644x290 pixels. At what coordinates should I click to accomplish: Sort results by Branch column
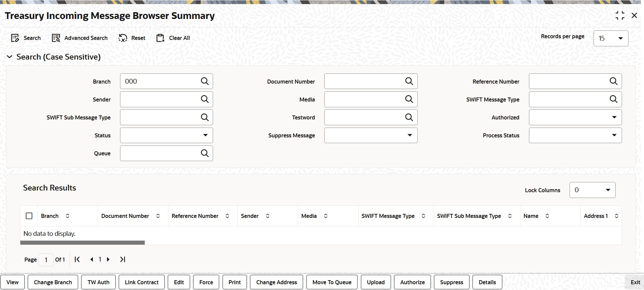[68, 216]
